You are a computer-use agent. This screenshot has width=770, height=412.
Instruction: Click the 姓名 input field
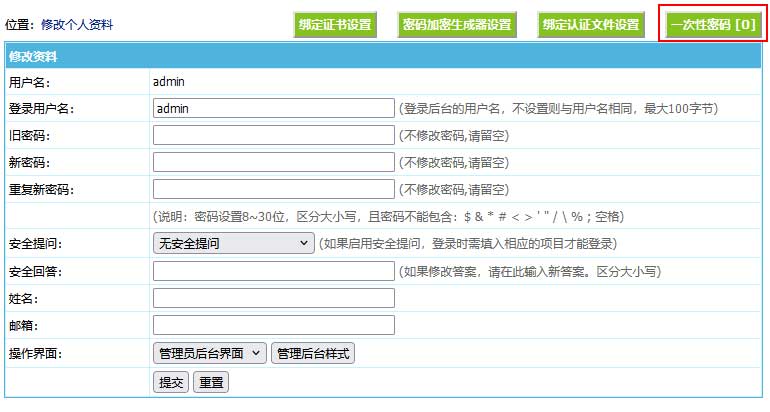point(273,298)
